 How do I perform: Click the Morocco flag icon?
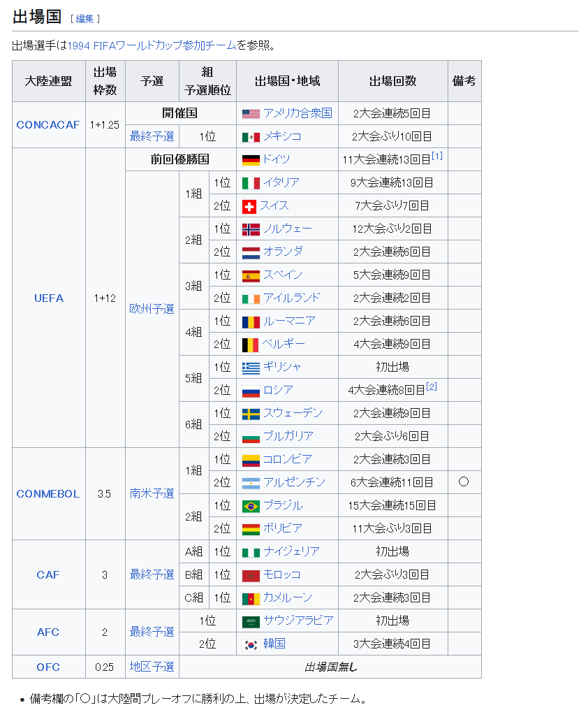(x=251, y=575)
